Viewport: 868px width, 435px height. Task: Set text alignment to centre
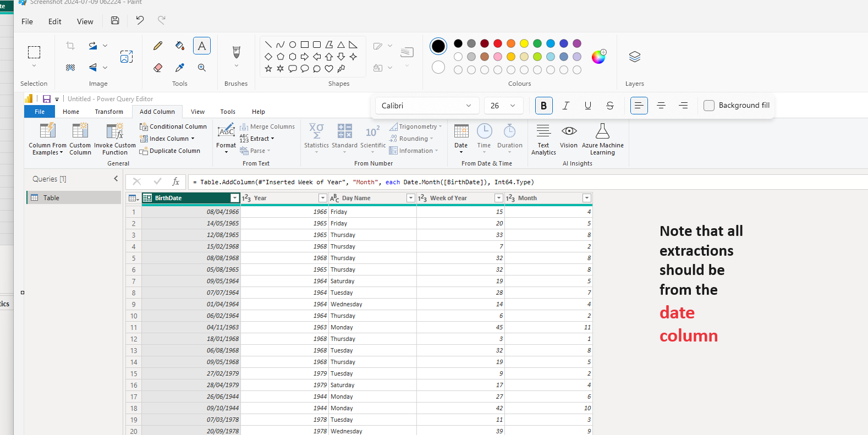[661, 106]
